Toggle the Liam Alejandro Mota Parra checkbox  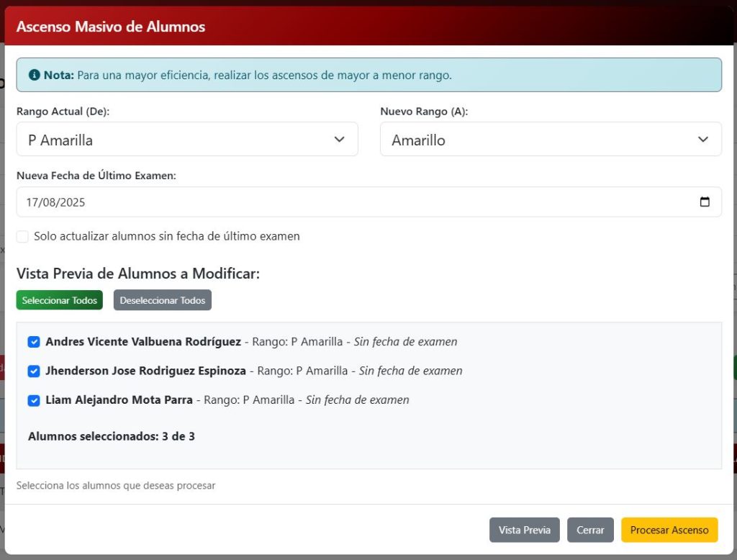pyautogui.click(x=34, y=400)
